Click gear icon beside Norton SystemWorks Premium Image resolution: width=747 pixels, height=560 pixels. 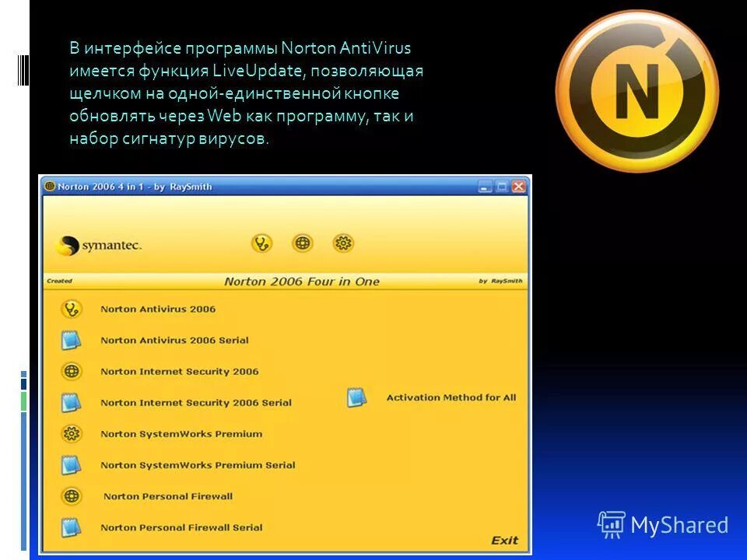pos(72,434)
